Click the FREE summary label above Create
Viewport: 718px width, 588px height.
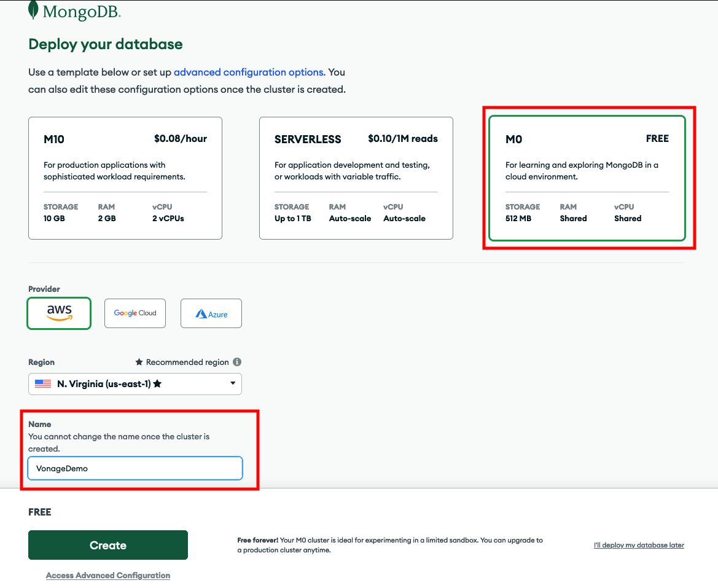click(x=40, y=512)
